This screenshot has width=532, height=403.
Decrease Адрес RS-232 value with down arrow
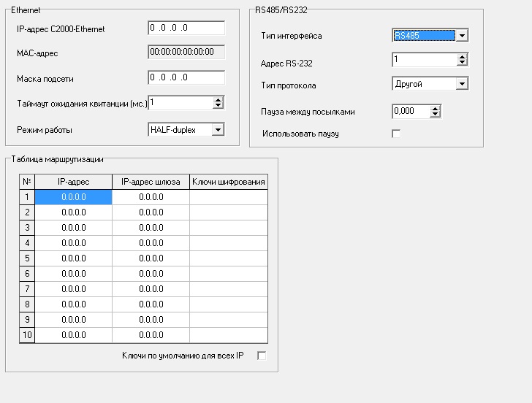point(461,63)
